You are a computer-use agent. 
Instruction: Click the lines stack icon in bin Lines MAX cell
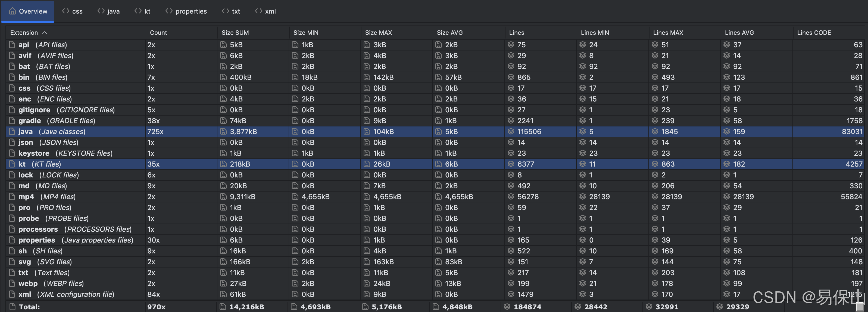pos(655,77)
